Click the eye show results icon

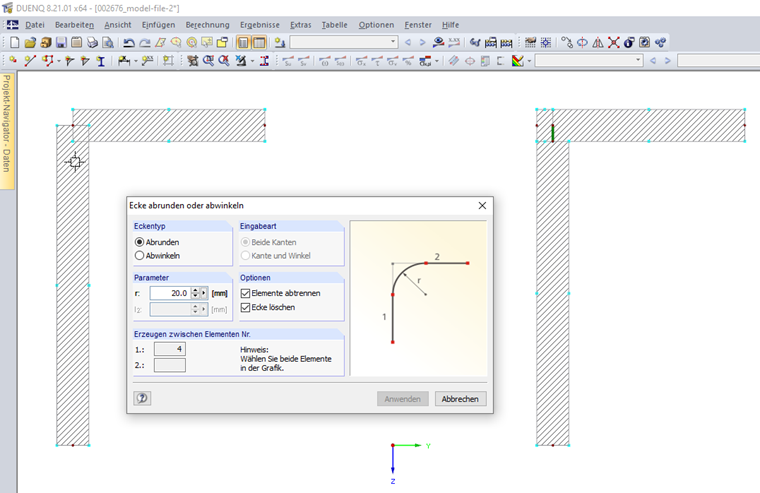[x=439, y=43]
